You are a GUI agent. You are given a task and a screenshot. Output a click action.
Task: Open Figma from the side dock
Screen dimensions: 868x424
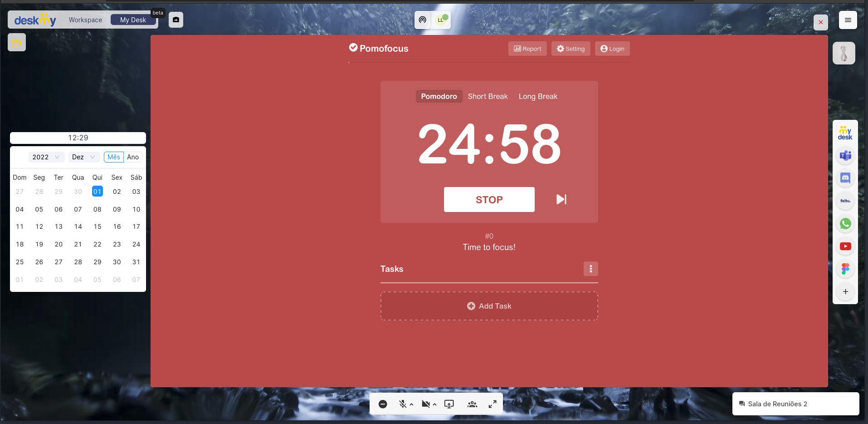845,269
